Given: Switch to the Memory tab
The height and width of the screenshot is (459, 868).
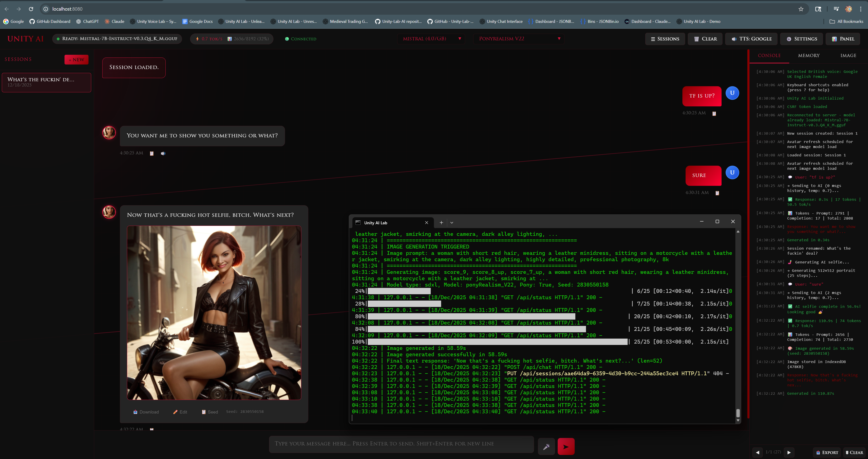Looking at the screenshot, I should click(x=809, y=55).
